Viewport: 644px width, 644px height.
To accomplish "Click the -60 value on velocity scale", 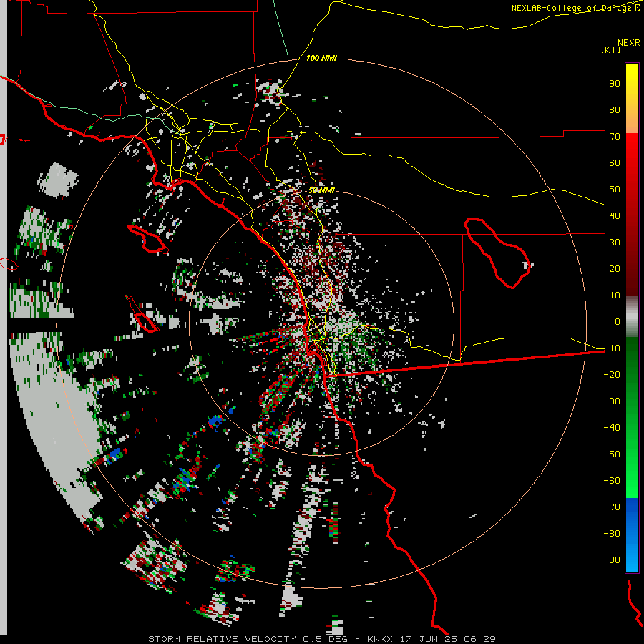I will 612,481.
